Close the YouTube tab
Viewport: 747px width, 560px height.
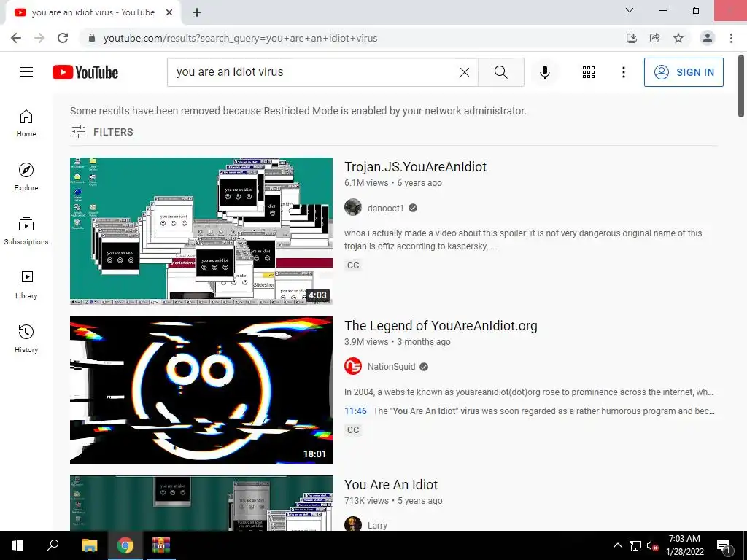click(169, 12)
